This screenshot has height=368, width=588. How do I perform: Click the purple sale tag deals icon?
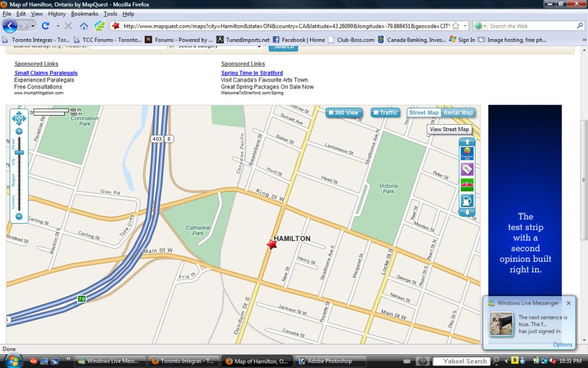(466, 168)
